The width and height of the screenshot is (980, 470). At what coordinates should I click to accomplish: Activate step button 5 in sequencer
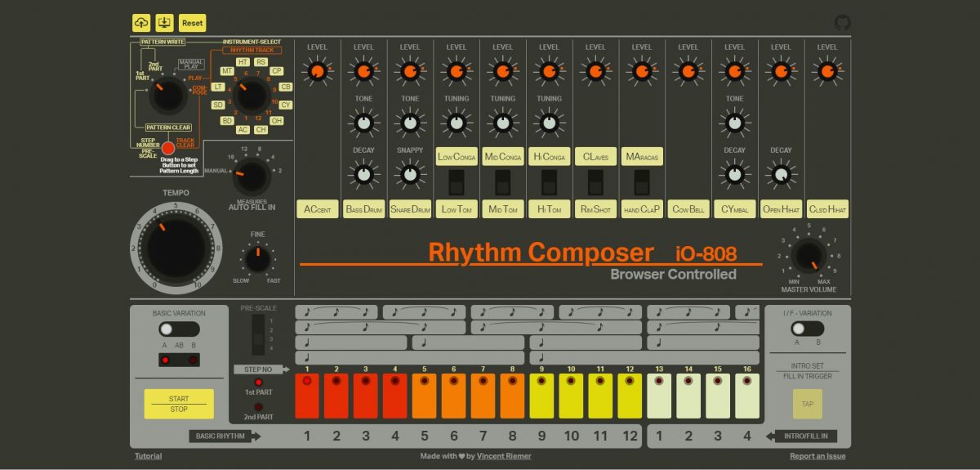424,396
